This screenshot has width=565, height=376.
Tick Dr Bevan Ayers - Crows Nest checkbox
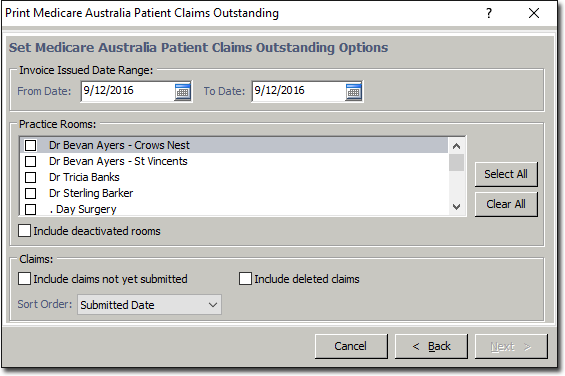coord(31,145)
